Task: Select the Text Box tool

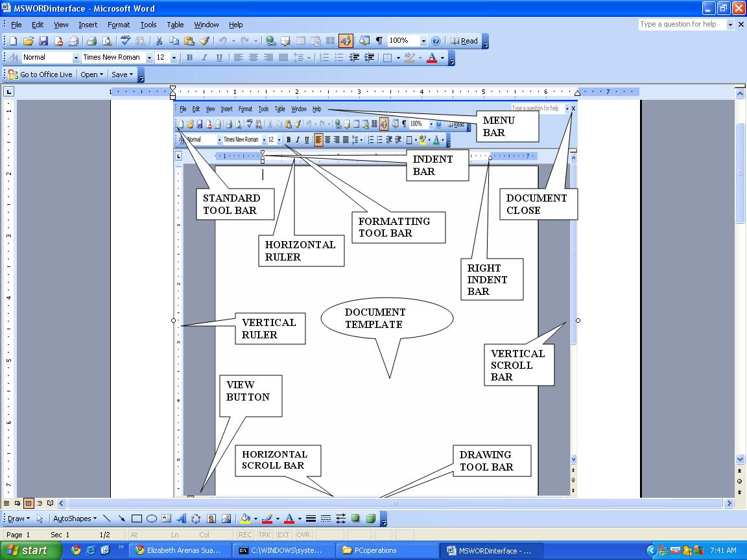Action: tap(165, 519)
